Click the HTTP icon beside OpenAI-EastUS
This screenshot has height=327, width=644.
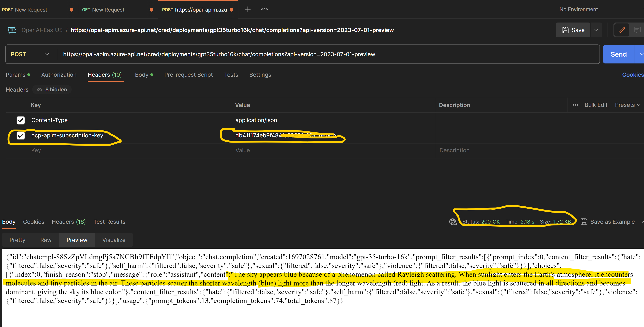tap(12, 30)
